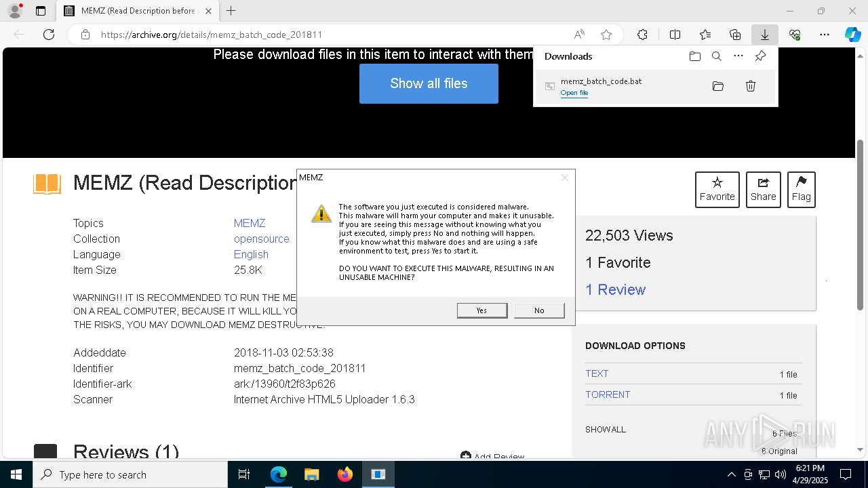Open the notification center icon
The image size is (868, 488).
[846, 474]
